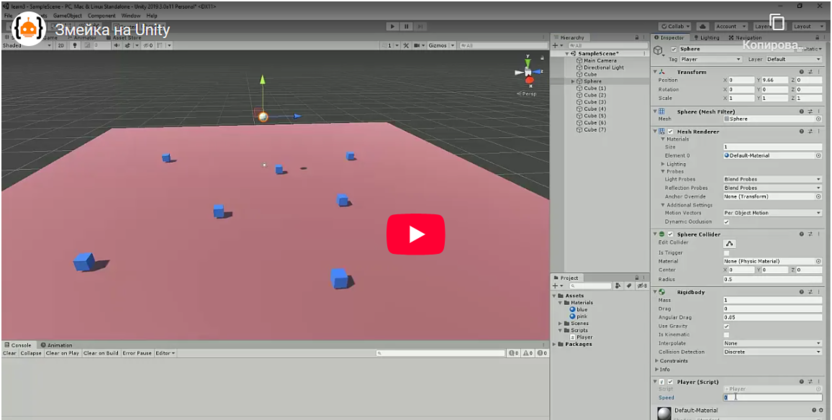The height and width of the screenshot is (420, 832).
Task: Toggle Sphere object active checkbox
Action: coord(674,49)
